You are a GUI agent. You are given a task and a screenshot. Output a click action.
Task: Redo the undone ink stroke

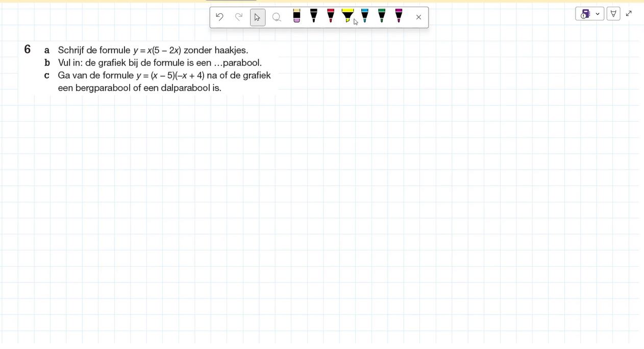pos(238,17)
